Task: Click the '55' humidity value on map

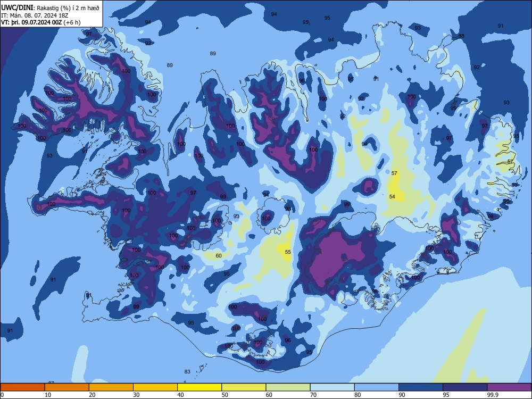Action: (288, 252)
